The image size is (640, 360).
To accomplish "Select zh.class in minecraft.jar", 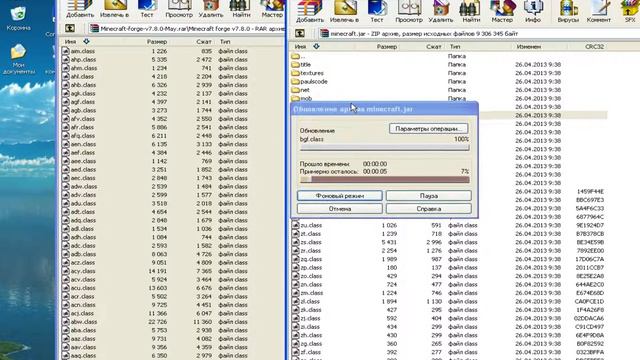I will pyautogui.click(x=311, y=335).
